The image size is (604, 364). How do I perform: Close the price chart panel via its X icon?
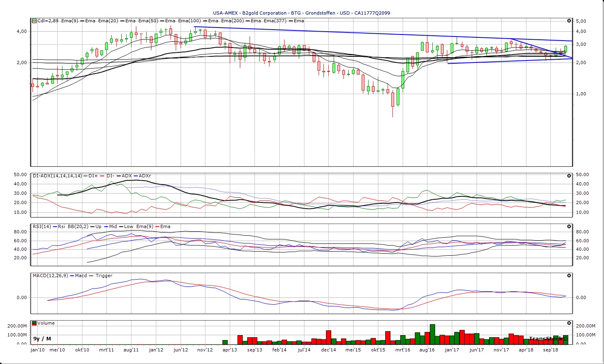point(569,21)
